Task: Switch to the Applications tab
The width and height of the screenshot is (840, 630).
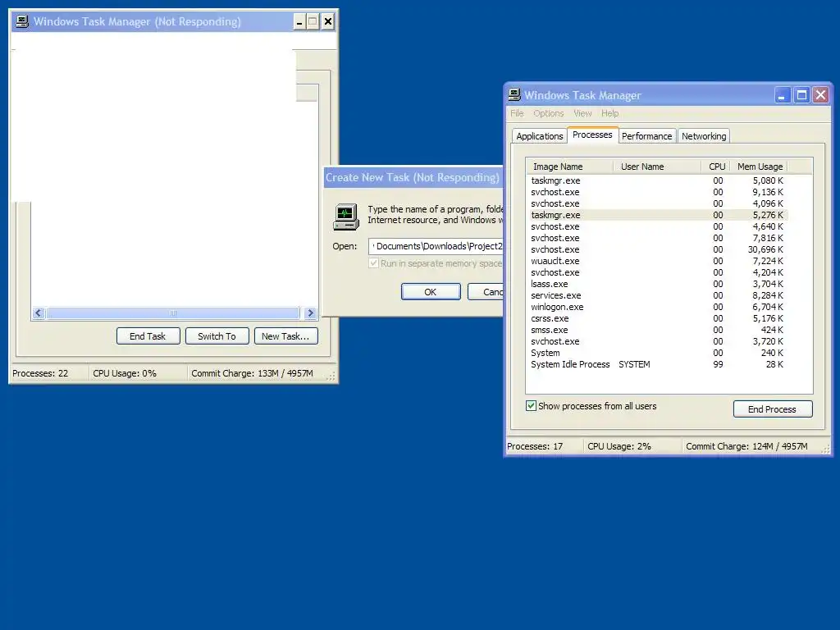Action: (x=540, y=136)
